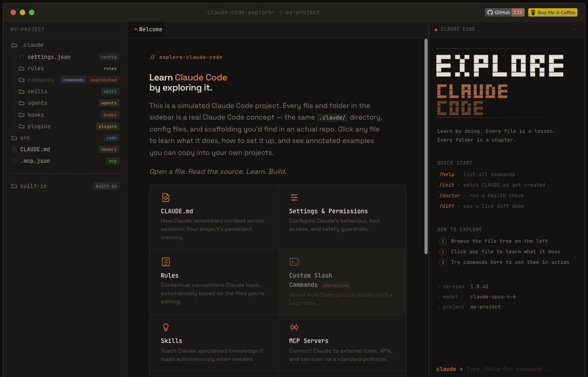This screenshot has height=377, width=588.
Task: Click the Custom Slash Commands terminal icon
Action: [294, 262]
